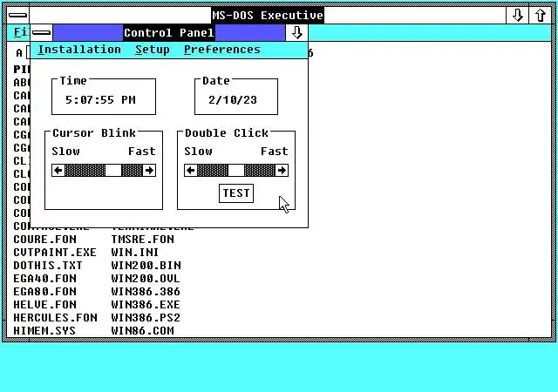558x392 pixels.
Task: Select WIN86.COM in the file list
Action: click(143, 331)
